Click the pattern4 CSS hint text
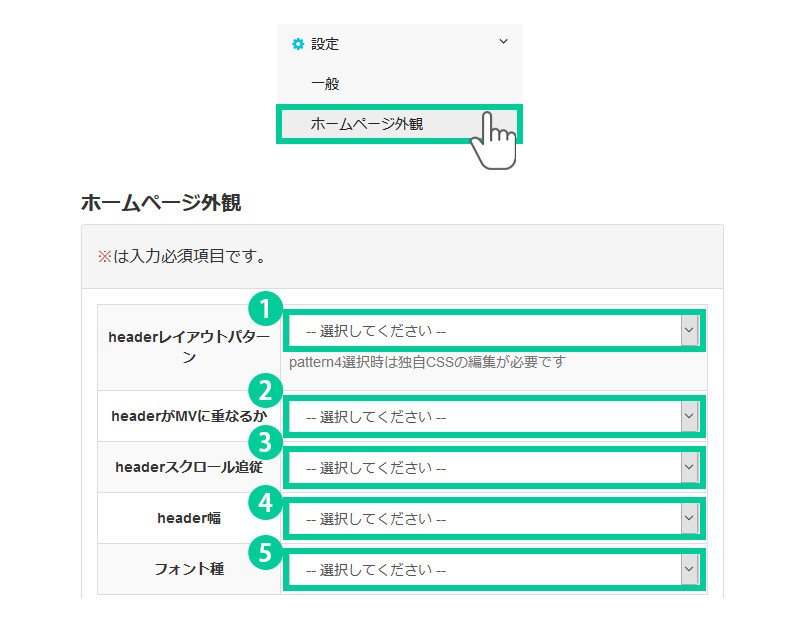This screenshot has height=623, width=800. pyautogui.click(x=427, y=362)
